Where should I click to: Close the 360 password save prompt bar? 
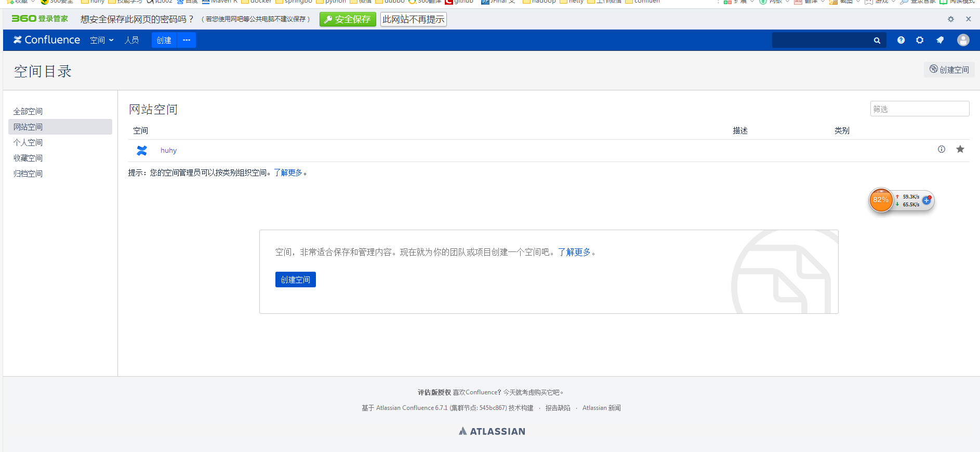click(969, 19)
